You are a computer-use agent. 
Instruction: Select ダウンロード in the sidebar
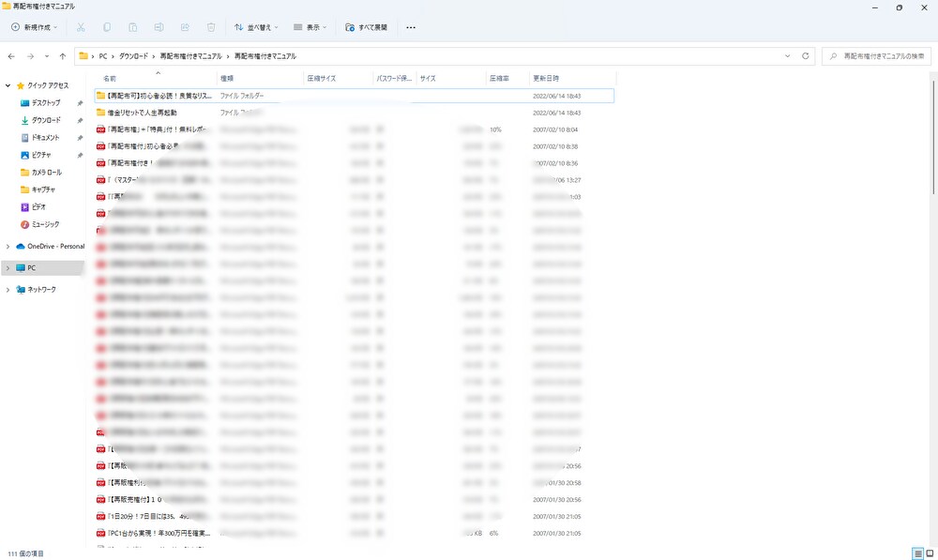tap(46, 120)
